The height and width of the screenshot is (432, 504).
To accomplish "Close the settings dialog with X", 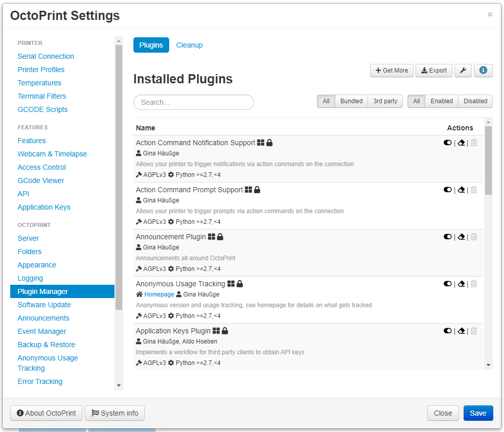I will pyautogui.click(x=490, y=14).
